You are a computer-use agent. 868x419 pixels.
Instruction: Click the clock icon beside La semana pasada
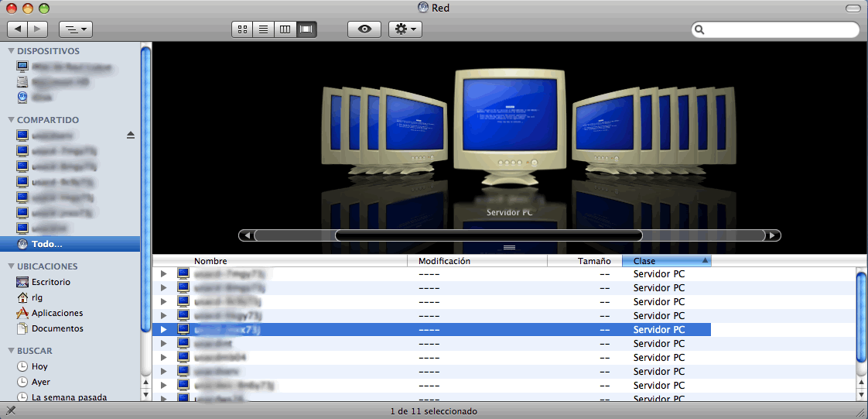[x=22, y=397]
